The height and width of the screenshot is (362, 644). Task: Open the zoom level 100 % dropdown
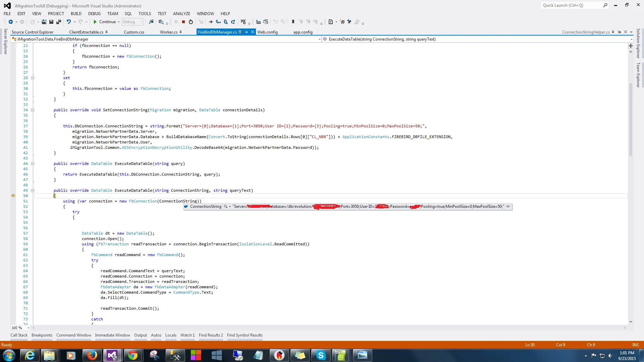(28, 328)
